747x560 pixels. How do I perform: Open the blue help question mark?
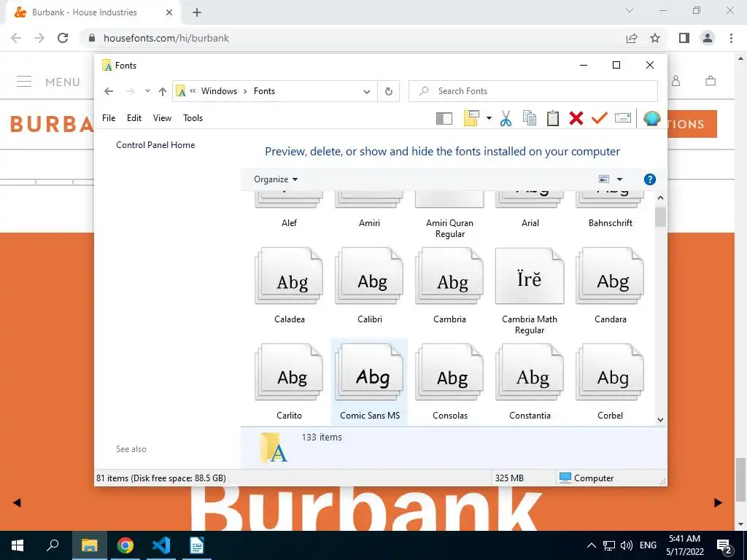(649, 179)
